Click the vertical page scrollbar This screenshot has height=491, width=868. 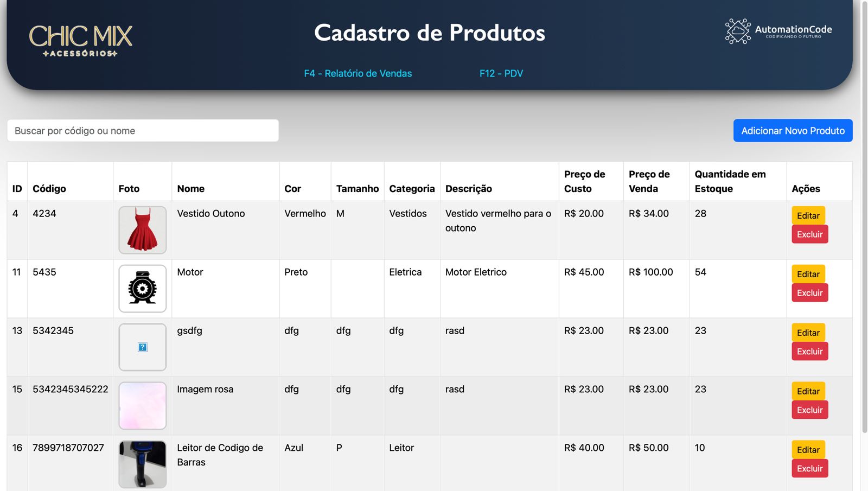864,217
